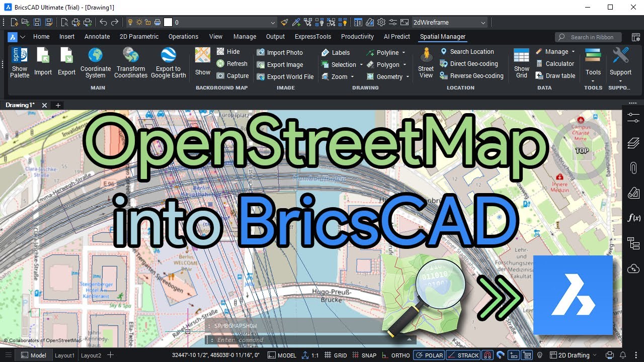Open the Layers panel in side bar

pyautogui.click(x=633, y=144)
